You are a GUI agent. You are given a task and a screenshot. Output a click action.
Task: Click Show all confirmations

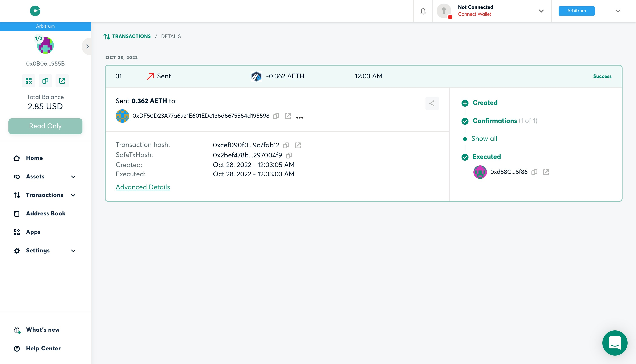point(484,138)
